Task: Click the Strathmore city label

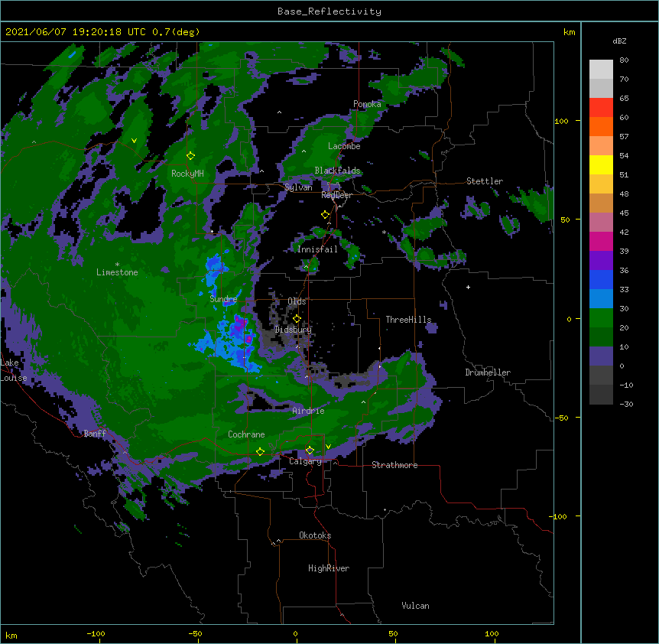Action: [394, 465]
